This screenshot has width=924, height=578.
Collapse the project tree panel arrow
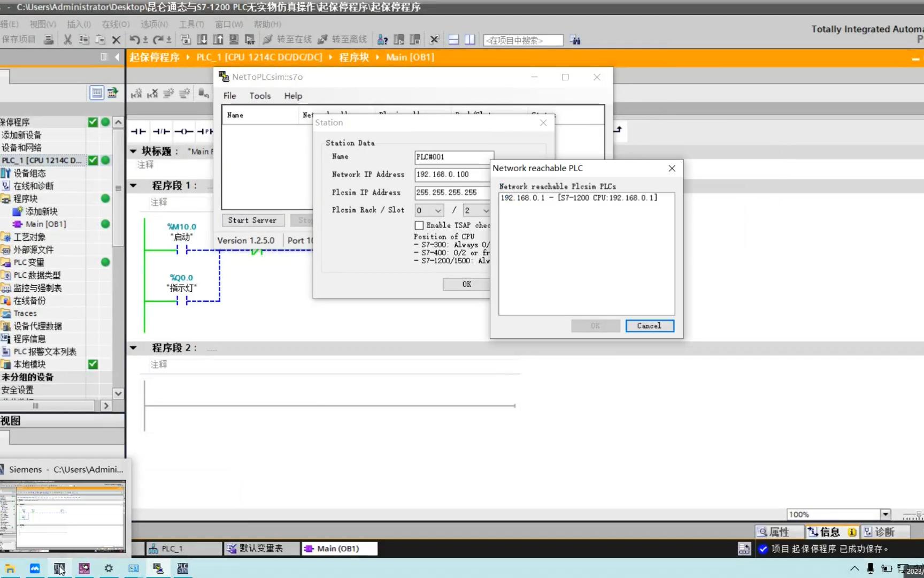coord(117,57)
